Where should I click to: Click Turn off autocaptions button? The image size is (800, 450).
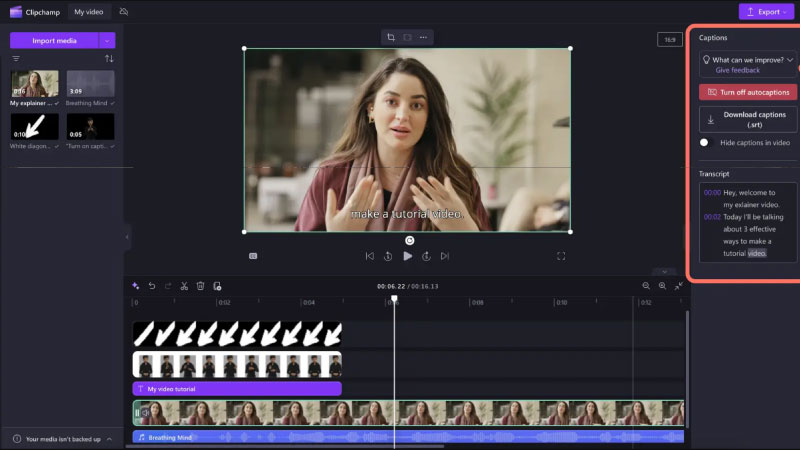tap(748, 92)
